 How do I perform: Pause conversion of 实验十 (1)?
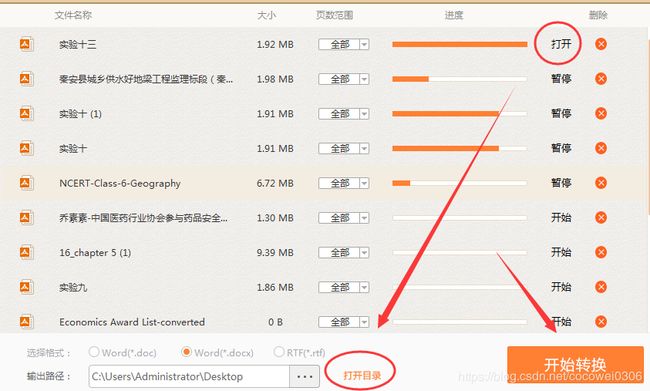click(561, 113)
